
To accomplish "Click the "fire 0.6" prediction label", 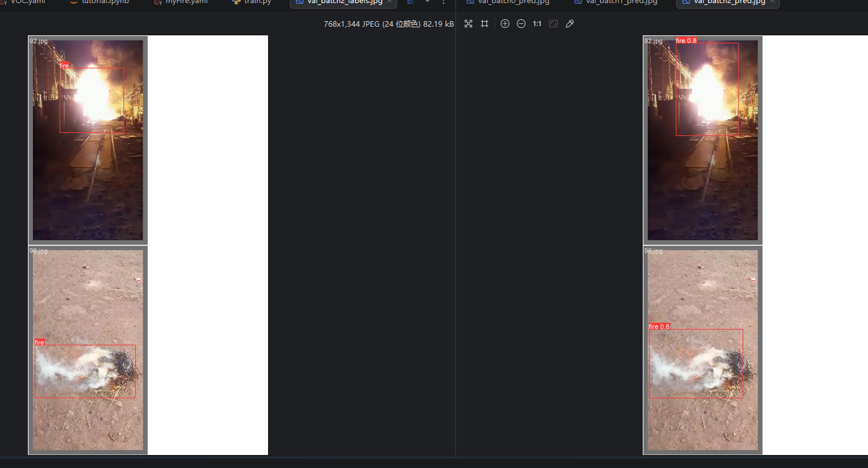I will pyautogui.click(x=660, y=326).
